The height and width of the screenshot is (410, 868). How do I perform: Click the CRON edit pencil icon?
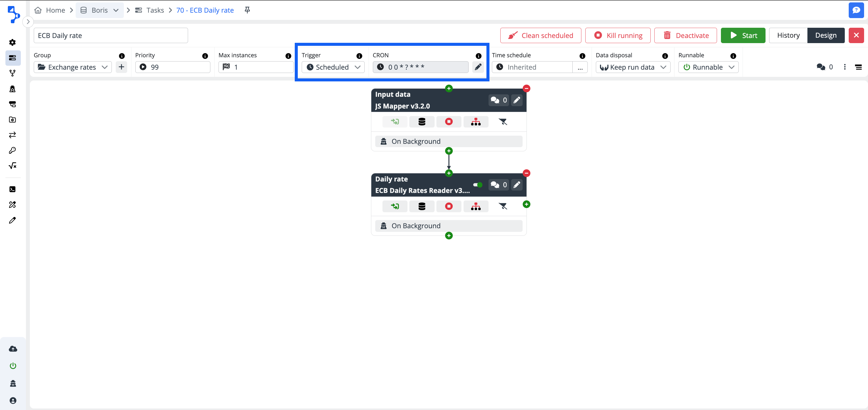(477, 67)
